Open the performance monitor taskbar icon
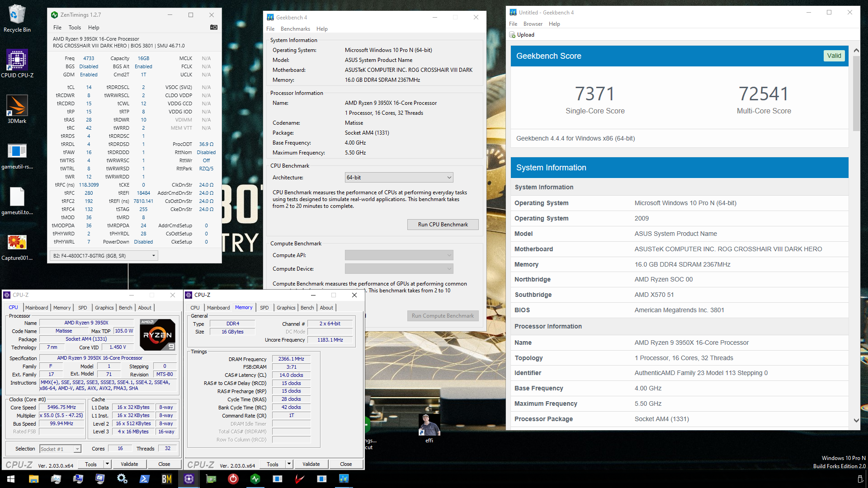868x488 pixels. (x=56, y=479)
